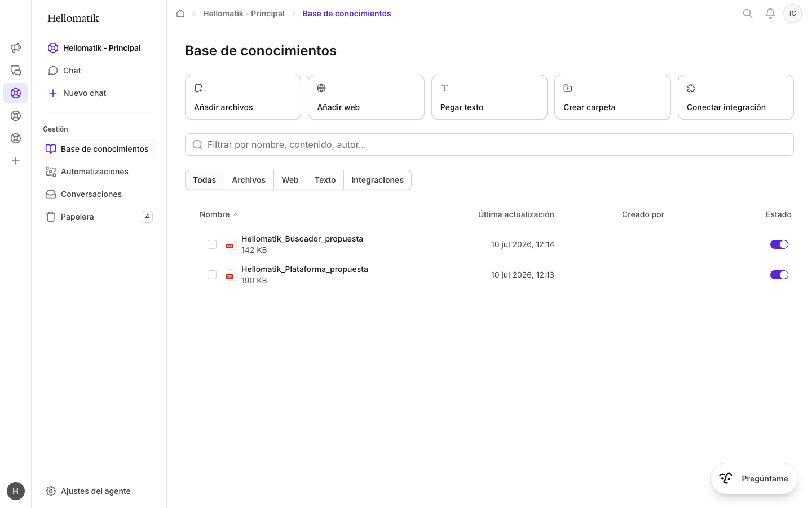Open the IC user avatar menu
812x508 pixels.
point(793,14)
